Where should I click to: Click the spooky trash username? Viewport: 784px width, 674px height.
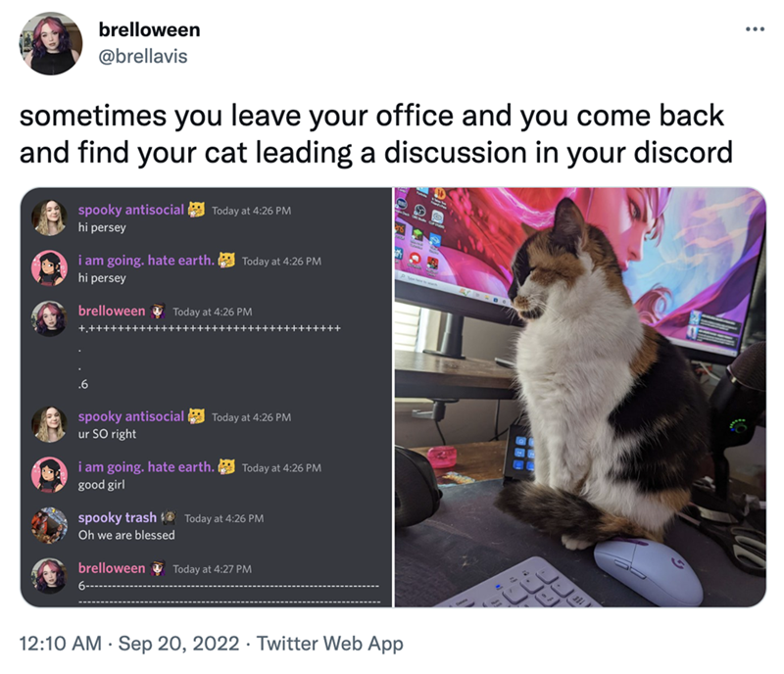[x=117, y=517]
